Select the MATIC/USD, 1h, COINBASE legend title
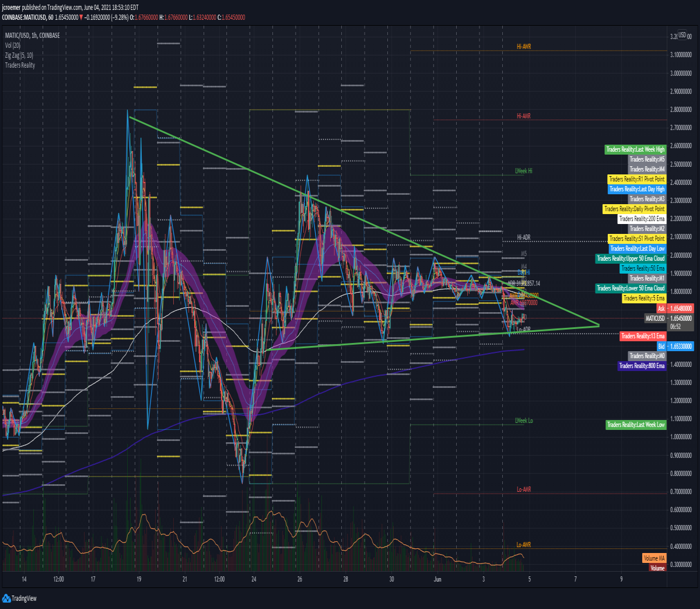 pyautogui.click(x=32, y=36)
